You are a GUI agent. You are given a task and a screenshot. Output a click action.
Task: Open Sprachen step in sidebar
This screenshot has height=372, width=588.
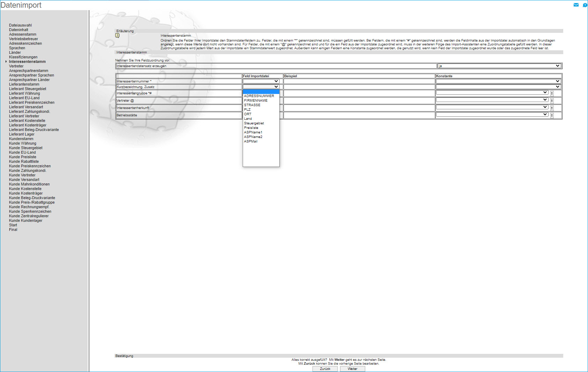point(17,48)
